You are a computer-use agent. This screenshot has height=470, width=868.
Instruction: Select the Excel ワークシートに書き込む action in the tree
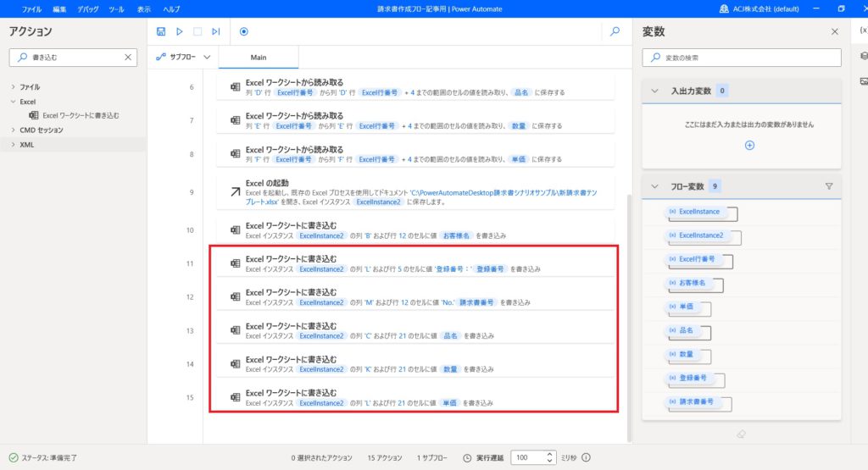point(81,115)
